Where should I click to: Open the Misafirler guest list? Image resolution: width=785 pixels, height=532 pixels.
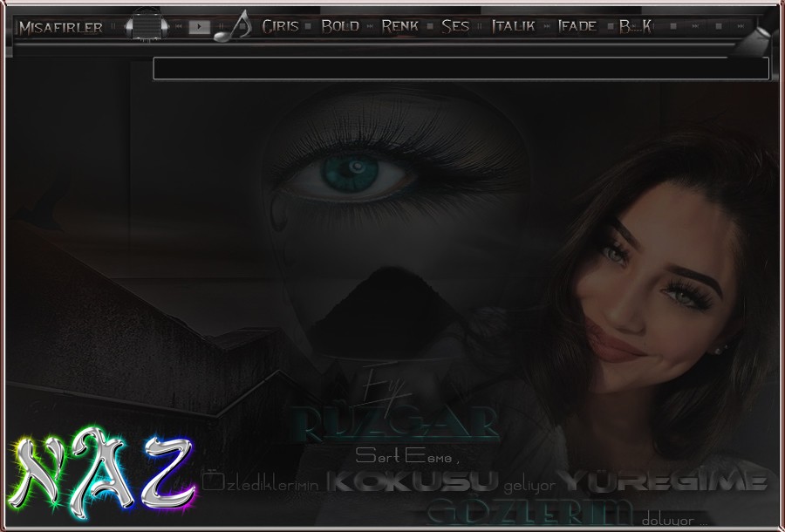click(x=60, y=27)
